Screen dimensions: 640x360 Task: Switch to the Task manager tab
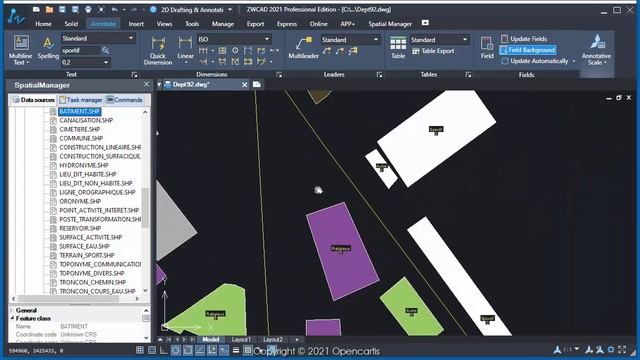point(80,100)
